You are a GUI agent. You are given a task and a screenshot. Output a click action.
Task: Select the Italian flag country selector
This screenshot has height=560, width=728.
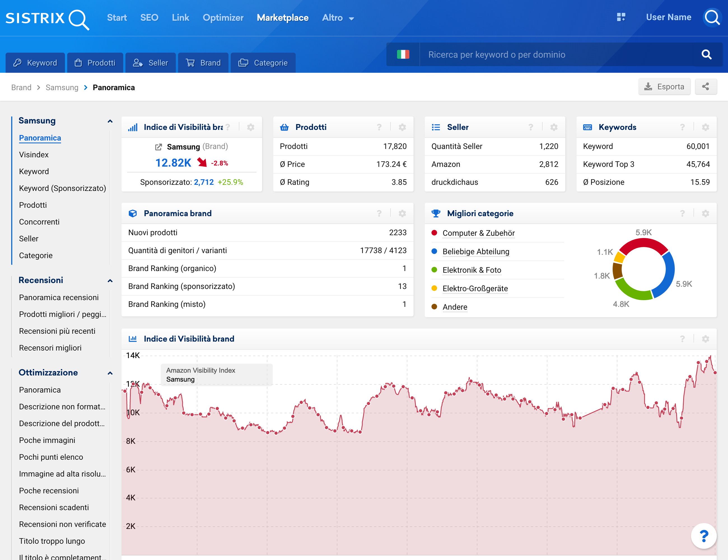coord(403,54)
